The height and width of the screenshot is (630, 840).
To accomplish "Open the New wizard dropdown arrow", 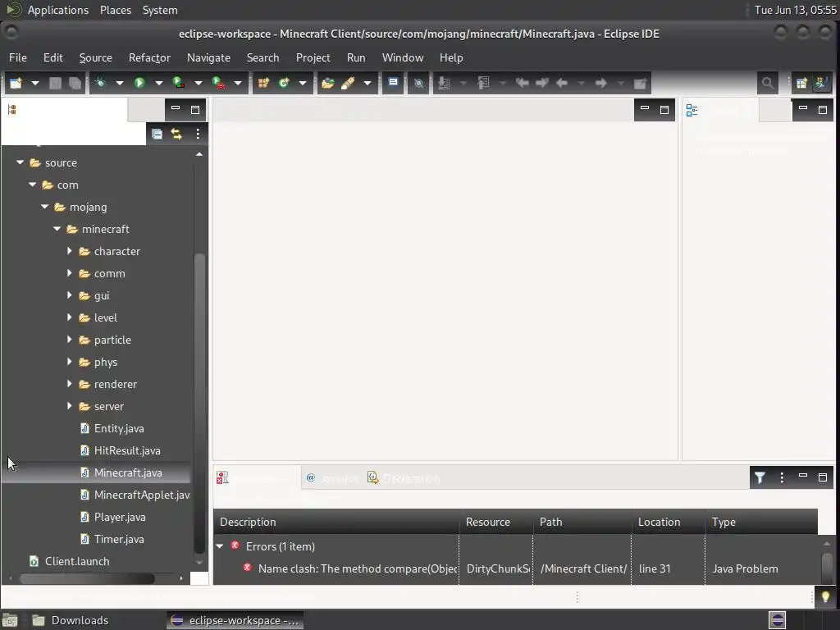I will [34, 83].
